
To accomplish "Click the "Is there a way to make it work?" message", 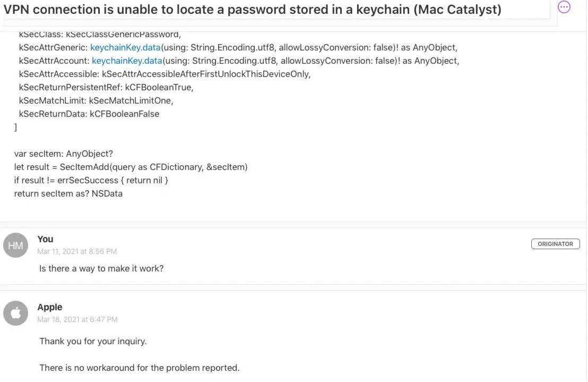I will 101,268.
